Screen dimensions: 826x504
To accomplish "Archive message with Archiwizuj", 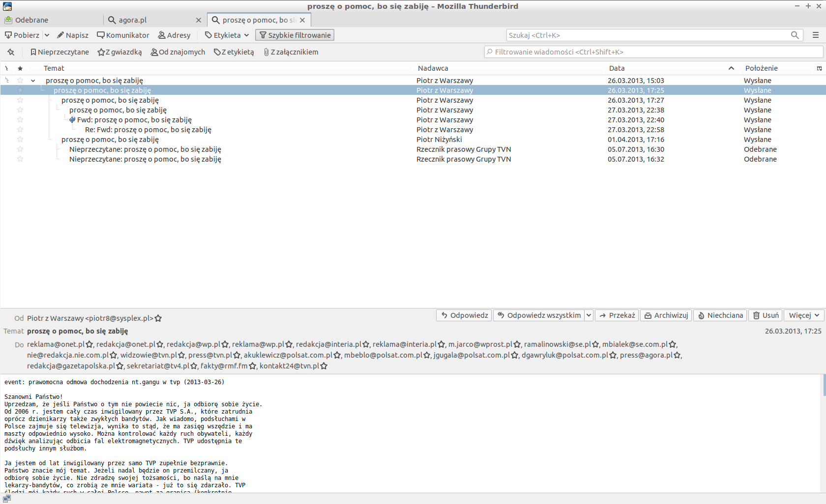I will [x=666, y=315].
